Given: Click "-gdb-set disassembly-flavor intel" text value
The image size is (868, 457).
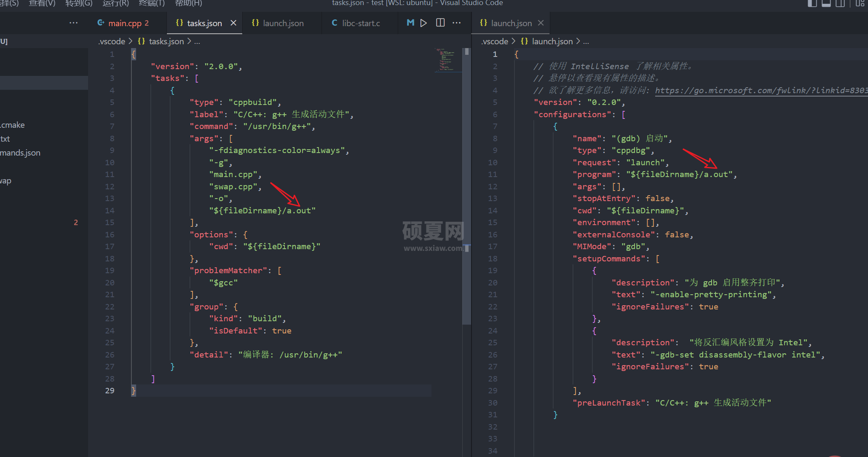Looking at the screenshot, I should click(x=735, y=355).
